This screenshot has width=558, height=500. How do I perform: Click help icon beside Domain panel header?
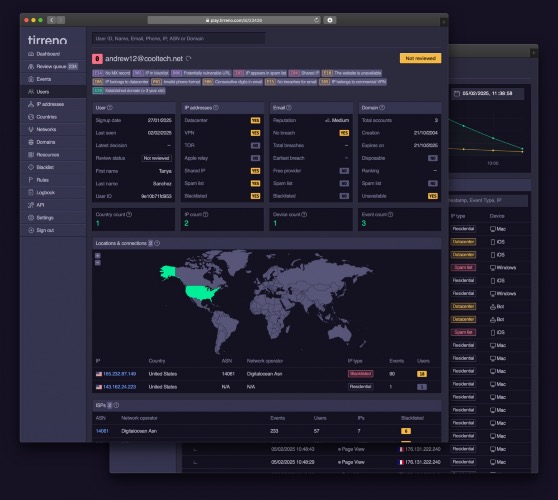(382, 107)
